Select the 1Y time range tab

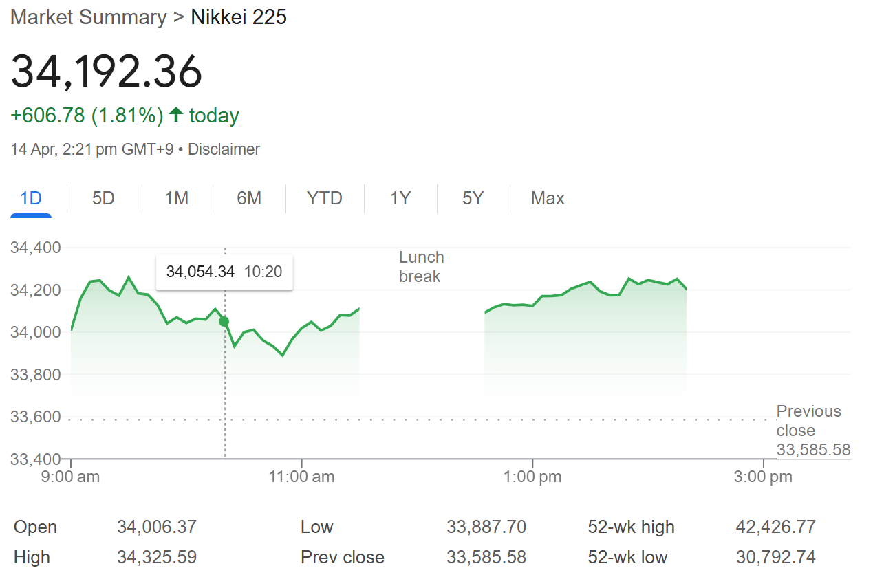[400, 199]
